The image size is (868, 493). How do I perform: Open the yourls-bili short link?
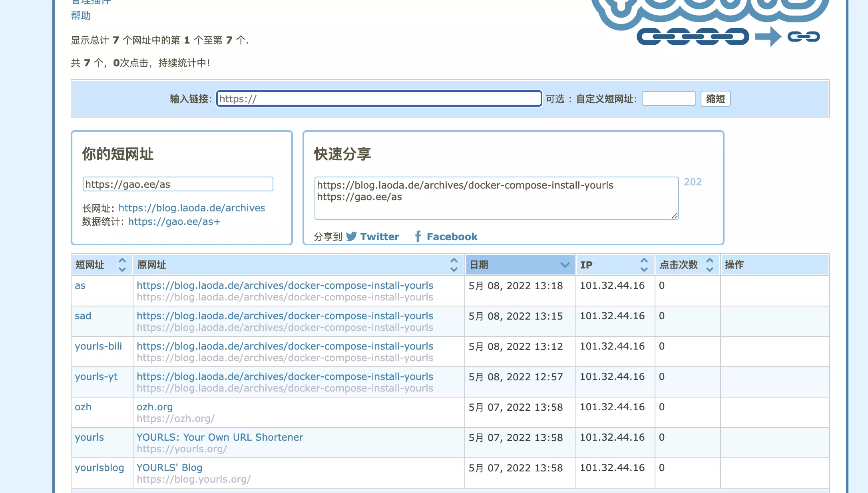click(x=98, y=346)
